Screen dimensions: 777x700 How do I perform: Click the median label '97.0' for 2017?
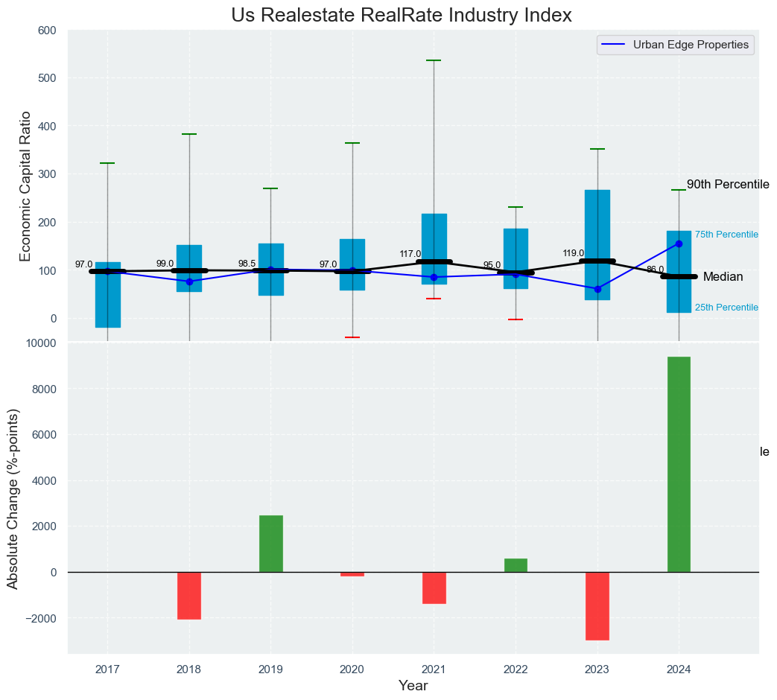tap(83, 264)
